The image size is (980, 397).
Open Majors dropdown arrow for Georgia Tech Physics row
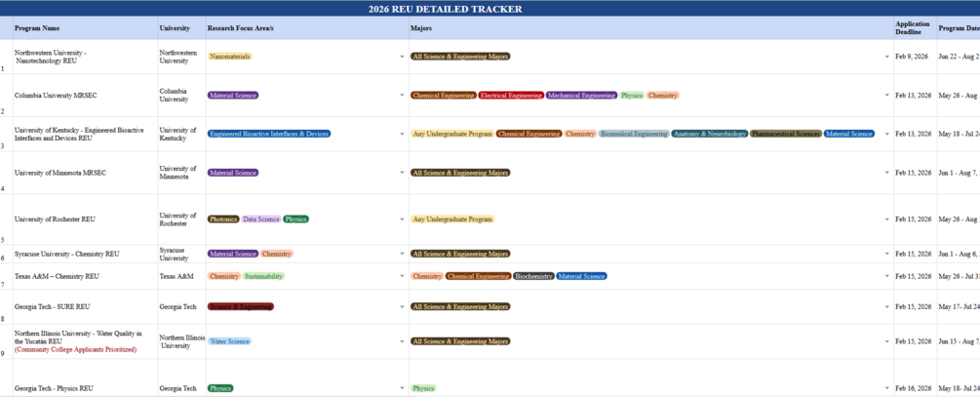tap(886, 388)
